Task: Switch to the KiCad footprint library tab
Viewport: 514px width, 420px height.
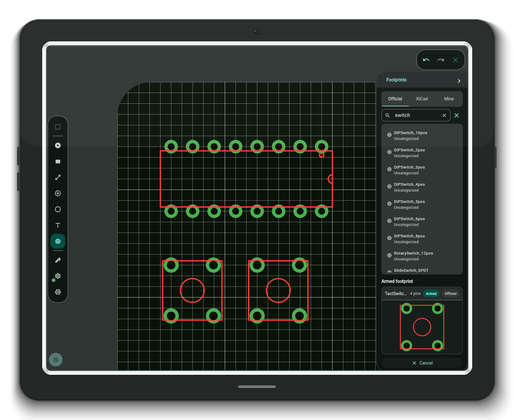Action: pos(421,99)
